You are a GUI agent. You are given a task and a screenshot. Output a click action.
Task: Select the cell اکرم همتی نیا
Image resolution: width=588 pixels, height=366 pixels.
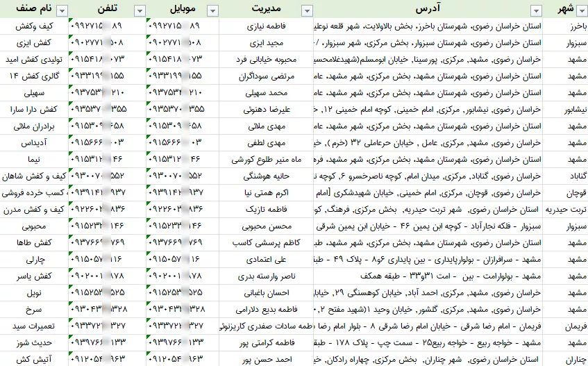[267, 193]
